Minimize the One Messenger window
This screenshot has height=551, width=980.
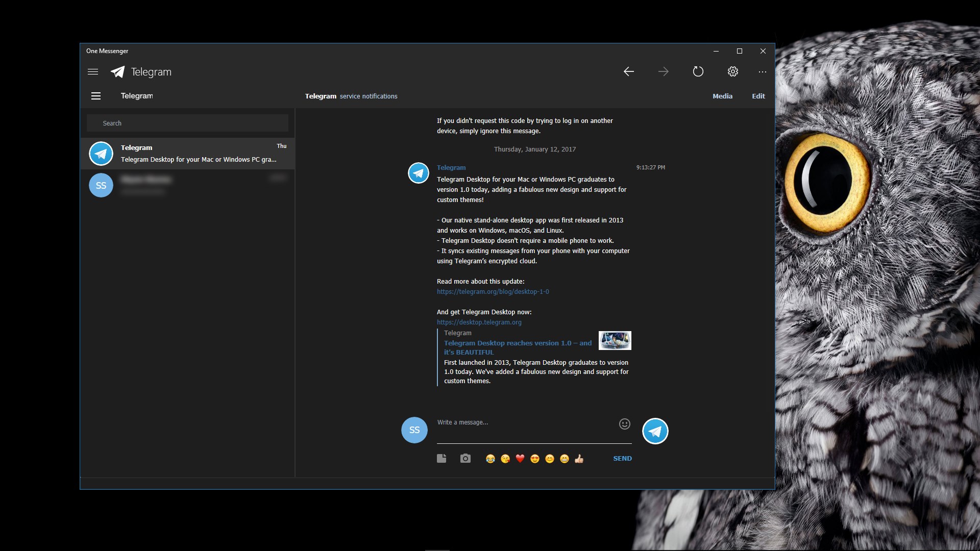[x=716, y=51]
